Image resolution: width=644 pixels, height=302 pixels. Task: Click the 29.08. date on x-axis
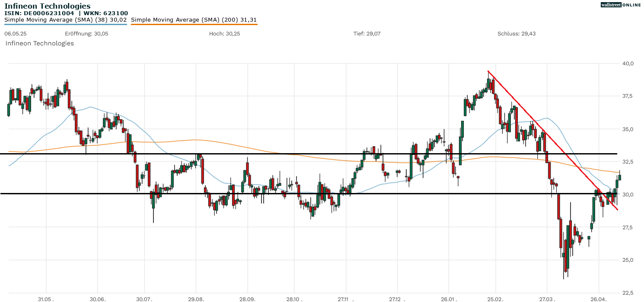(x=196, y=299)
